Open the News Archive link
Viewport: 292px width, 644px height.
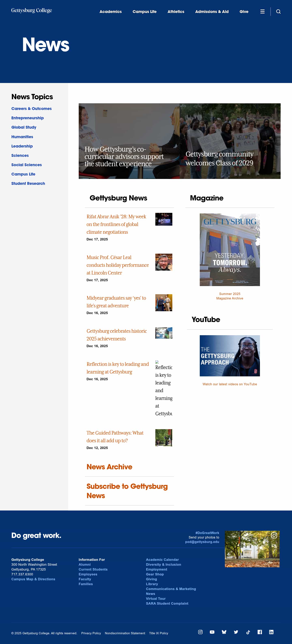pyautogui.click(x=109, y=467)
